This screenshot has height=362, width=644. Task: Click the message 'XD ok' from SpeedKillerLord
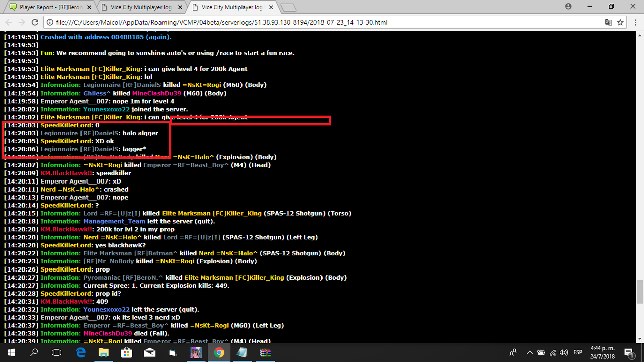105,141
